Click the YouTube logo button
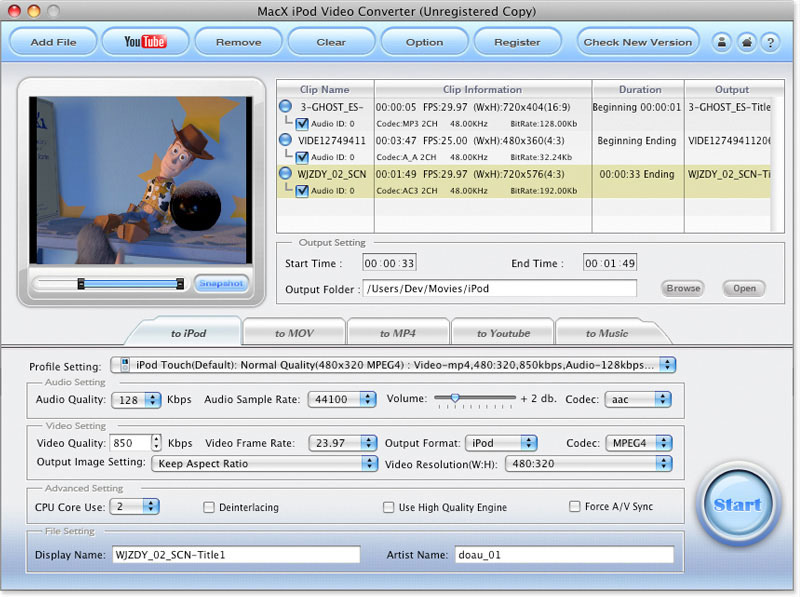Viewport: 800px width, 597px height. 145,42
